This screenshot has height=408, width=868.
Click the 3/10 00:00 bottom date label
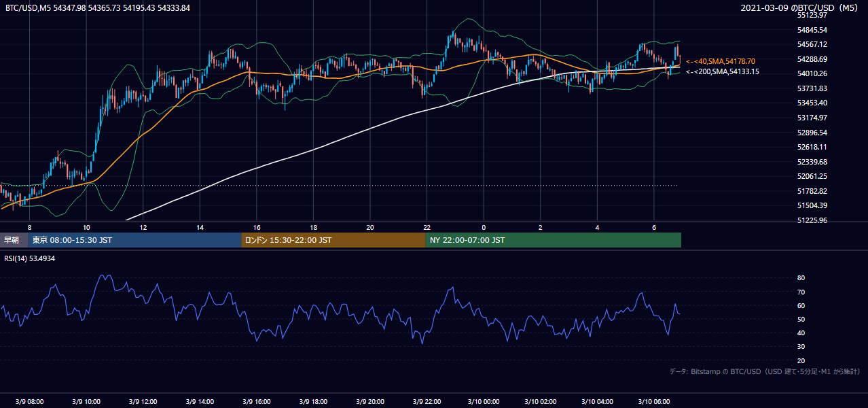pyautogui.click(x=484, y=402)
